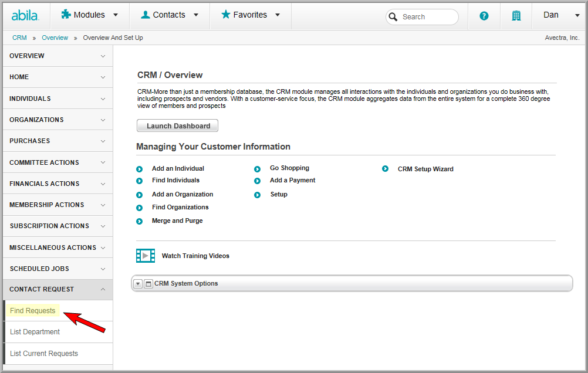Click the CRM breadcrumb link
Viewport: 588px width, 373px height.
pyautogui.click(x=19, y=38)
